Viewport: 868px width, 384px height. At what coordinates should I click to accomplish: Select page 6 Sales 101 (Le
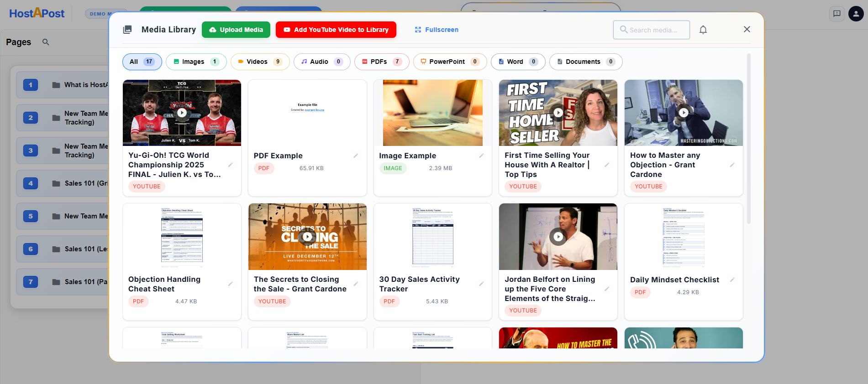click(63, 249)
